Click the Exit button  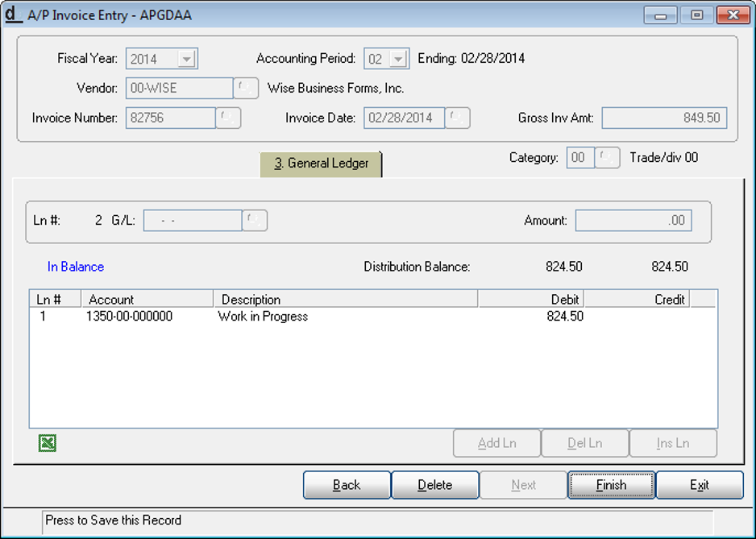pyautogui.click(x=700, y=485)
